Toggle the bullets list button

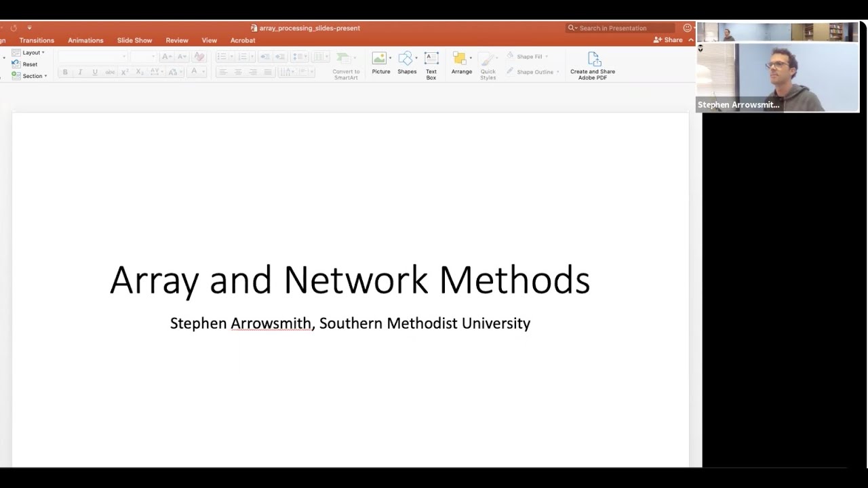click(x=222, y=56)
